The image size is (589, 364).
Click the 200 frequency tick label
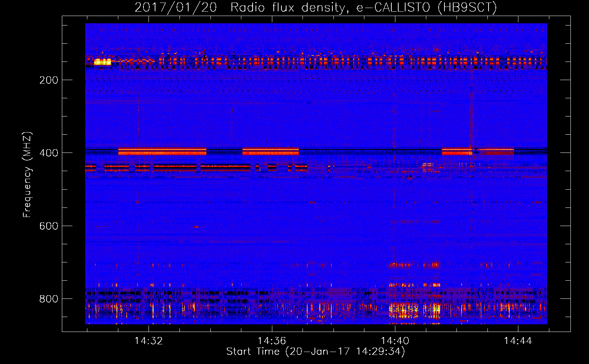49,80
